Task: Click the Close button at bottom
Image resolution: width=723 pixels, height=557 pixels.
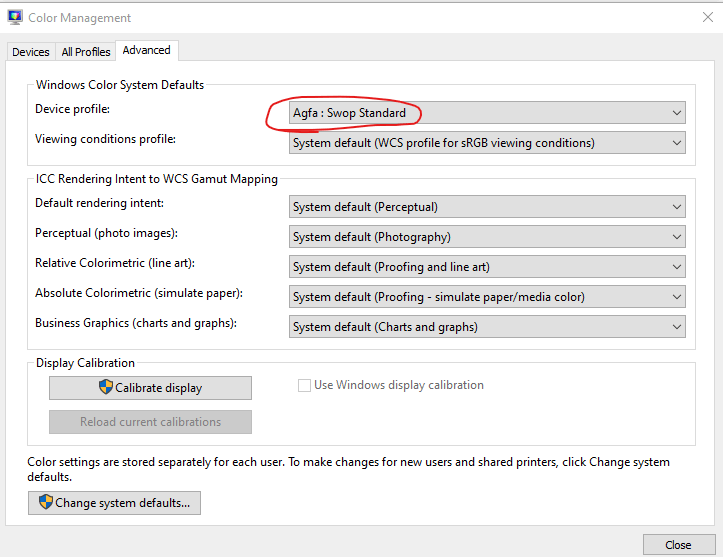Action: [679, 545]
